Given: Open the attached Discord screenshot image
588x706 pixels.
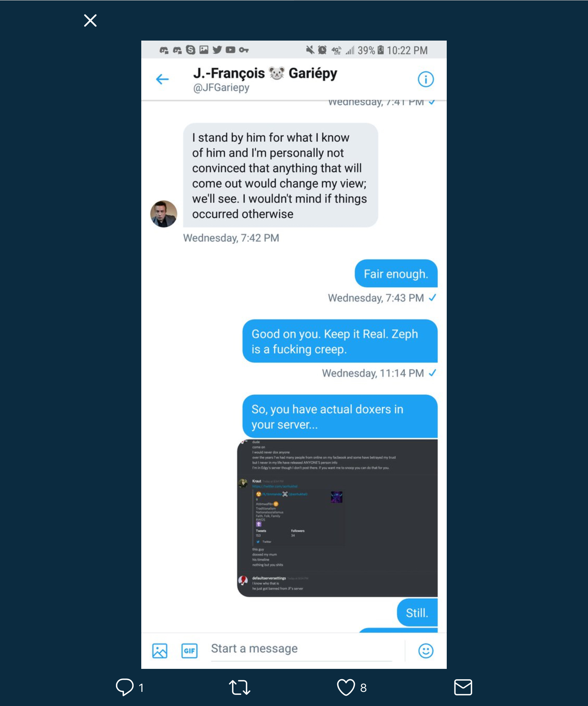Looking at the screenshot, I should (337, 518).
